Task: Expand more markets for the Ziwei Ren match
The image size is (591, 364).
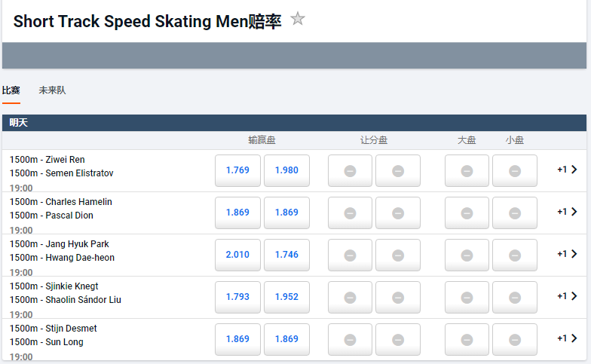Action: pos(568,170)
